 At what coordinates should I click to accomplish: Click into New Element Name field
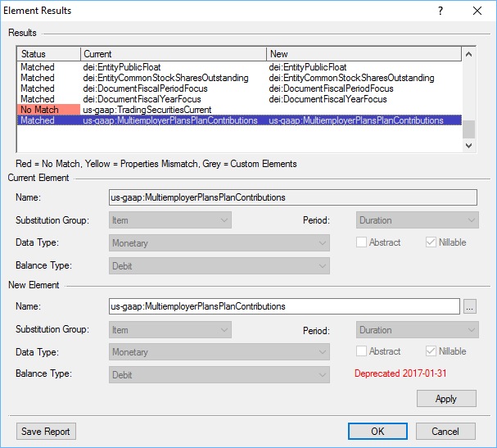pyautogui.click(x=283, y=306)
